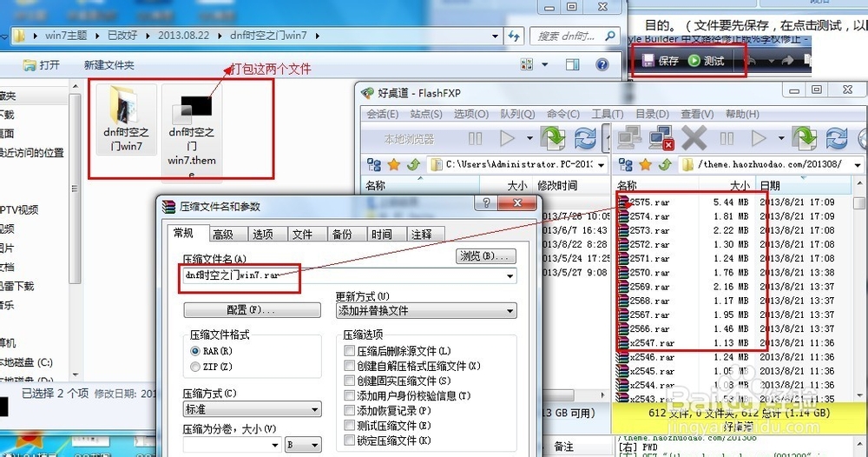Enable 创建固实压缩文件 checkbox
Image resolution: width=868 pixels, height=457 pixels.
pyautogui.click(x=349, y=381)
